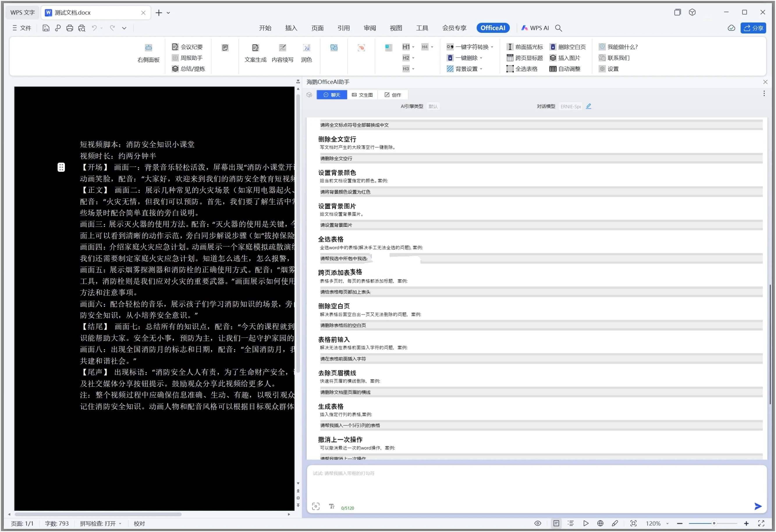Click the zoom slider handle
This screenshot has height=532, width=776.
pos(714,523)
